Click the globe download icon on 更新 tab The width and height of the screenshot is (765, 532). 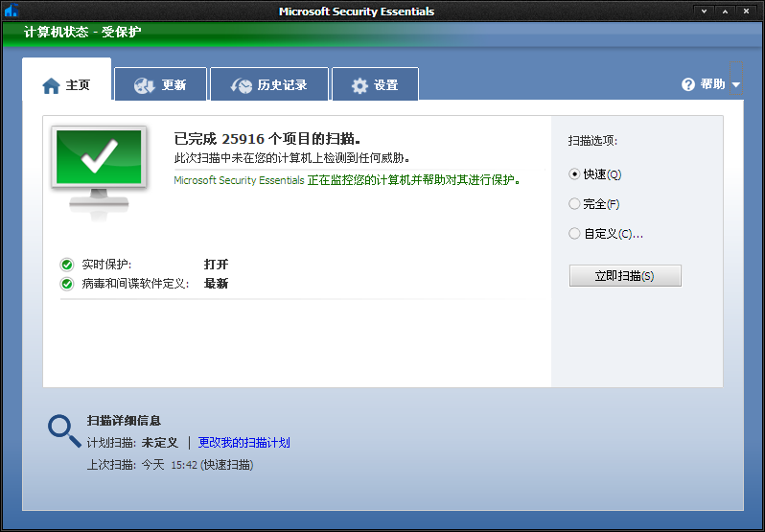145,85
